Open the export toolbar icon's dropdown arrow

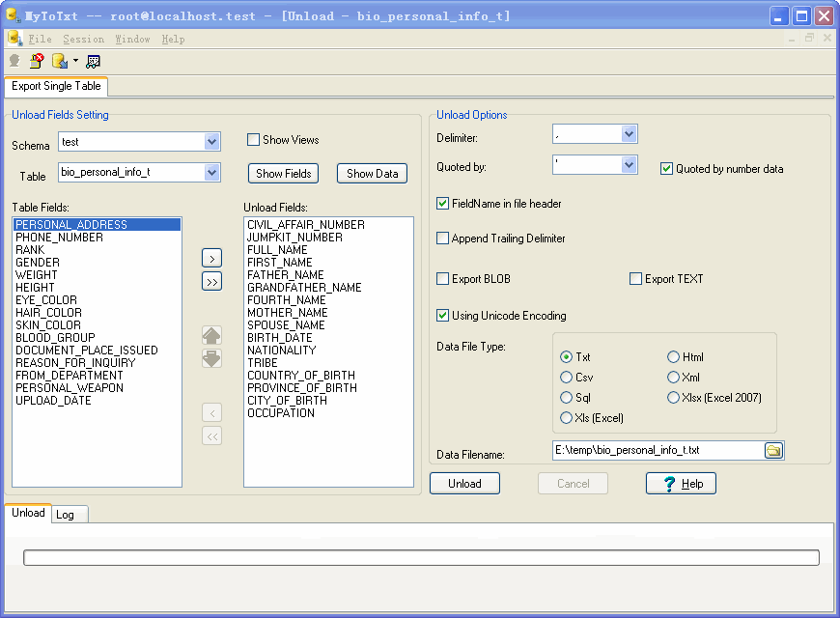(x=75, y=61)
